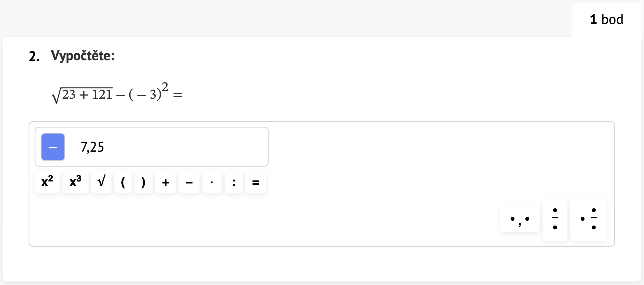This screenshot has width=644, height=285.
Task: Switch answer format to fraction
Action: pos(555,219)
